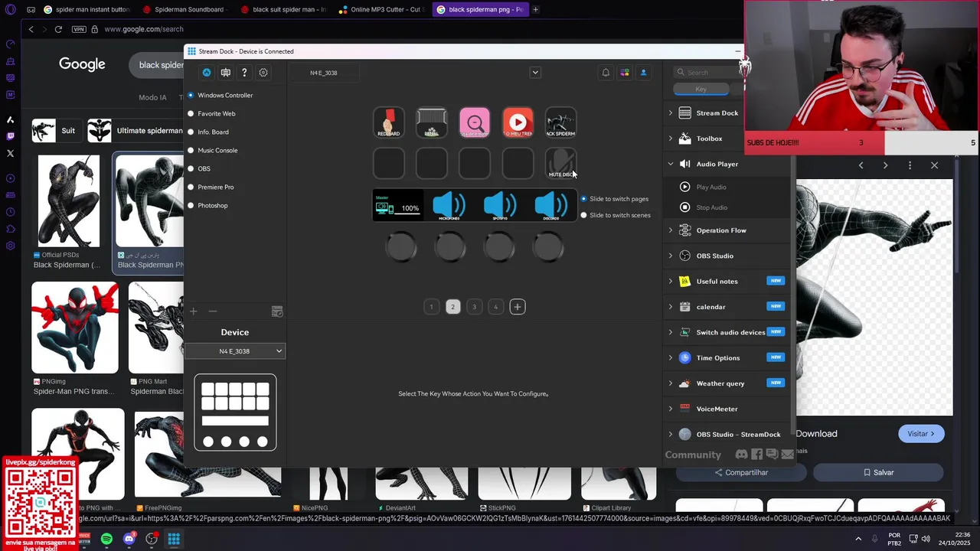Open the email community icon
The width and height of the screenshot is (980, 551).
787,455
